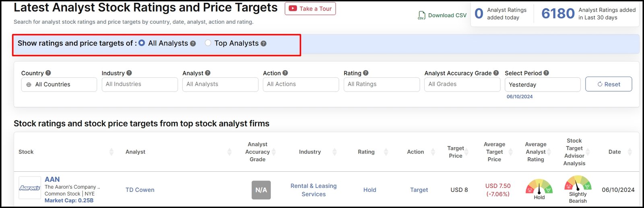Click the 06/10/2024 date in AAN row
The height and width of the screenshot is (208, 644).
click(x=618, y=190)
